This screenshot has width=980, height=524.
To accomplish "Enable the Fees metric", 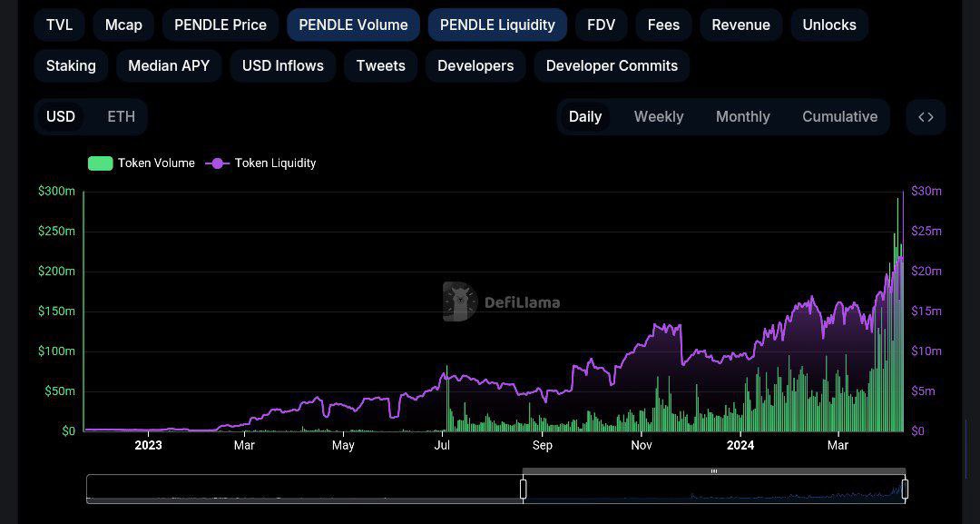I will (x=663, y=25).
